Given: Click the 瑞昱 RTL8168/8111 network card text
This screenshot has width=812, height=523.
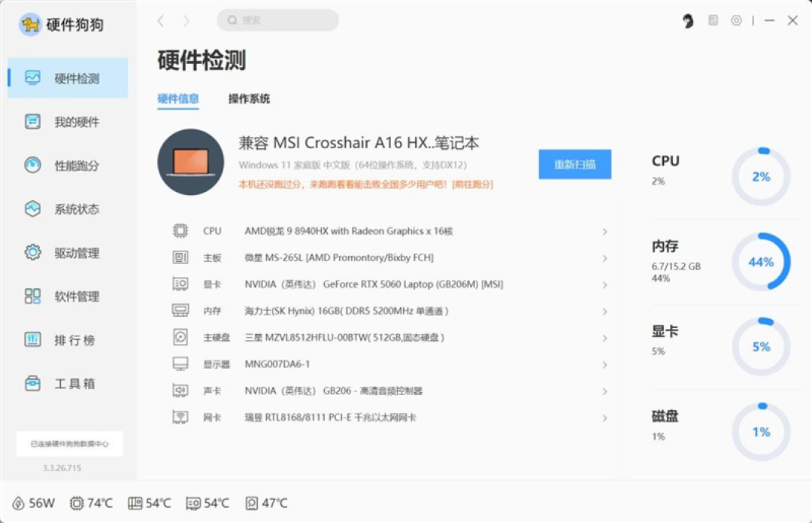Looking at the screenshot, I should click(330, 417).
